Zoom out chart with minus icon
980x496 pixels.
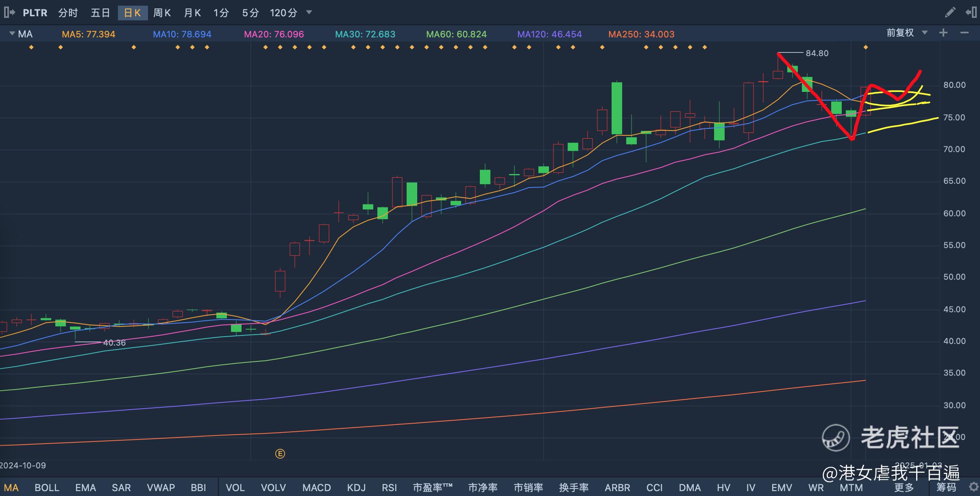[x=964, y=33]
